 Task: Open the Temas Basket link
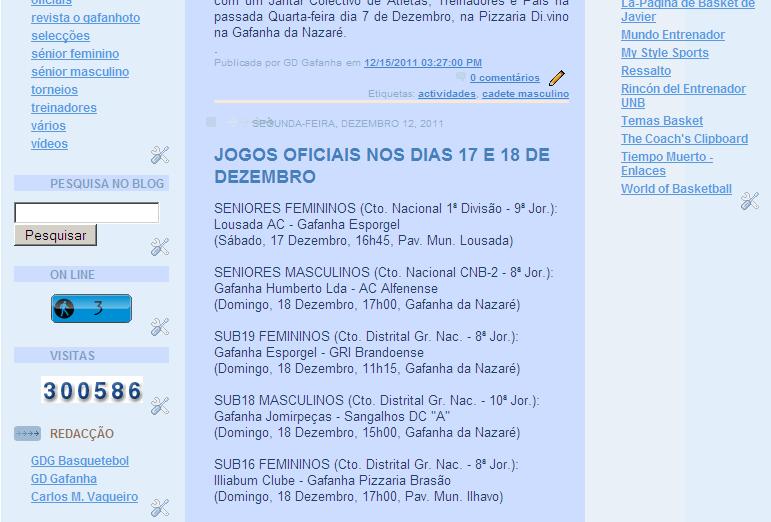click(x=662, y=121)
